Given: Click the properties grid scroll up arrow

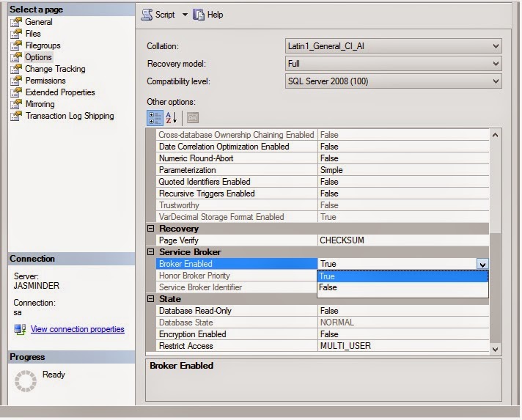Looking at the screenshot, I should 495,135.
